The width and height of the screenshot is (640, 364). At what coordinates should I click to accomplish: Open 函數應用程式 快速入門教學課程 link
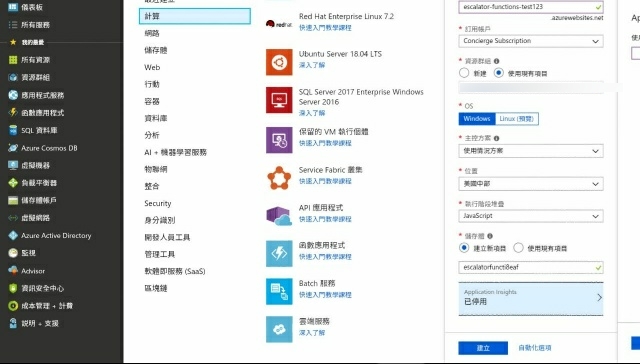(x=325, y=257)
